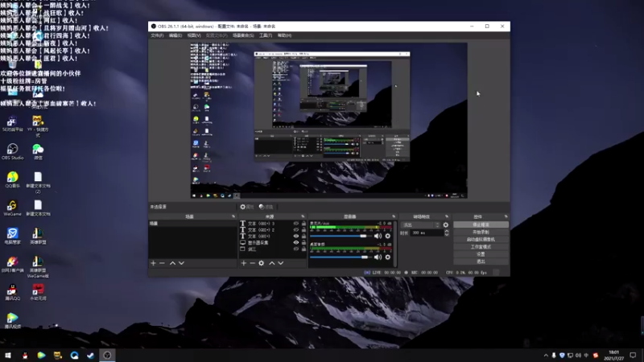Select the 显示器采集 source row
The image size is (644, 362).
click(x=273, y=243)
